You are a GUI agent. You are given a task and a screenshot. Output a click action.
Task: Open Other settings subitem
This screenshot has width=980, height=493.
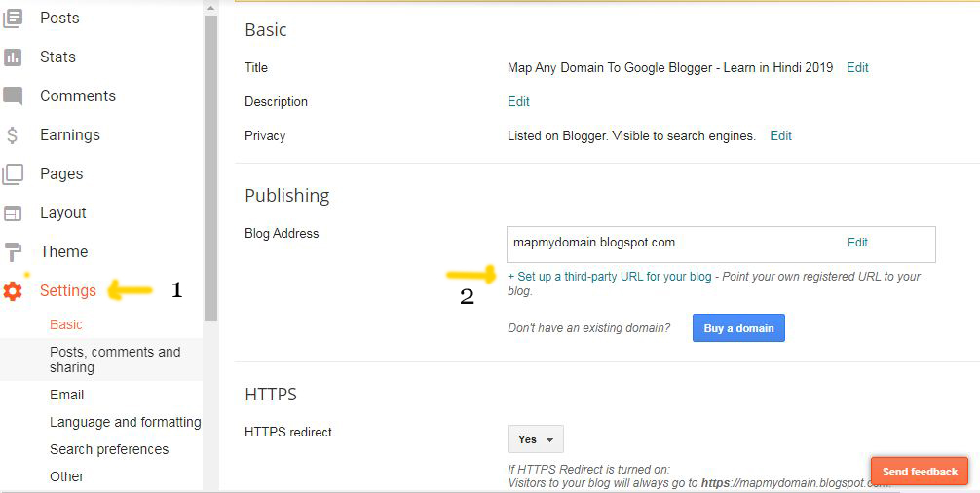pyautogui.click(x=66, y=476)
